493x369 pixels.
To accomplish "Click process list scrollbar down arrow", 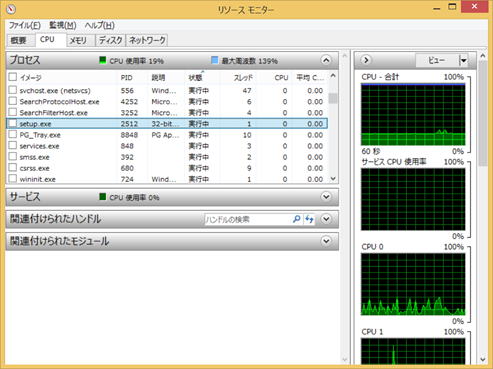I will pyautogui.click(x=333, y=179).
